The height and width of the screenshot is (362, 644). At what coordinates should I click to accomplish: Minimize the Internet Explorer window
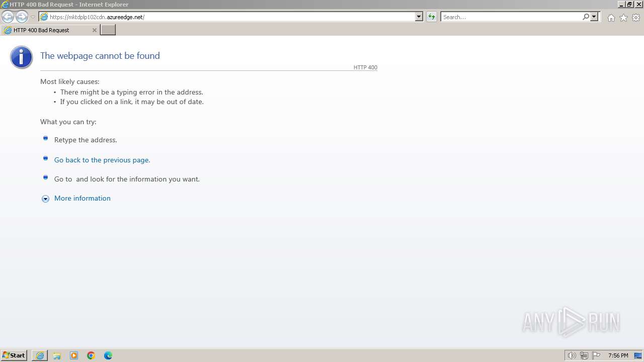(x=621, y=4)
